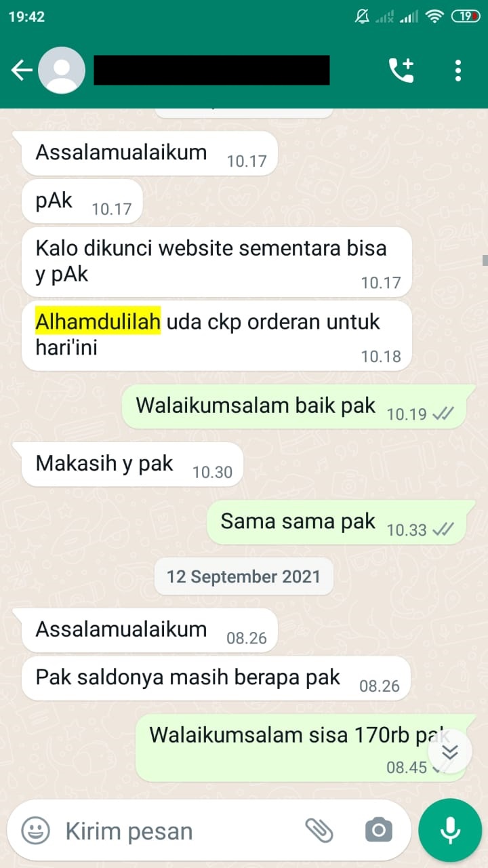Tap double check marks on Sama sama pak
Screen dimensions: 488x868
pos(443,530)
